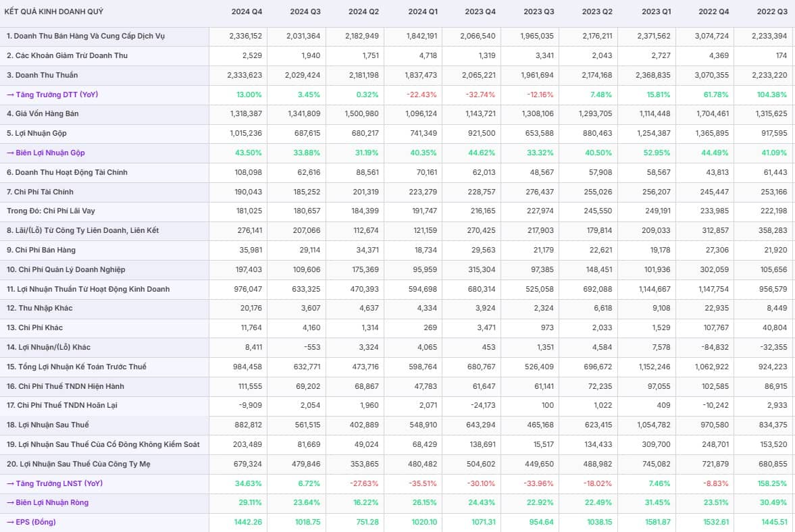
Task: Click the EPS value 1442.26
Action: click(x=248, y=523)
